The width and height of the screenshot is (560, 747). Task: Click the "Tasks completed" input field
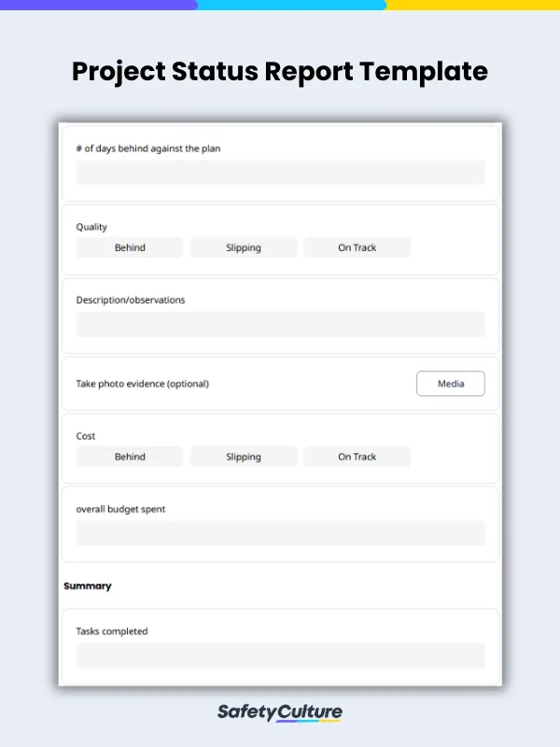pos(280,656)
